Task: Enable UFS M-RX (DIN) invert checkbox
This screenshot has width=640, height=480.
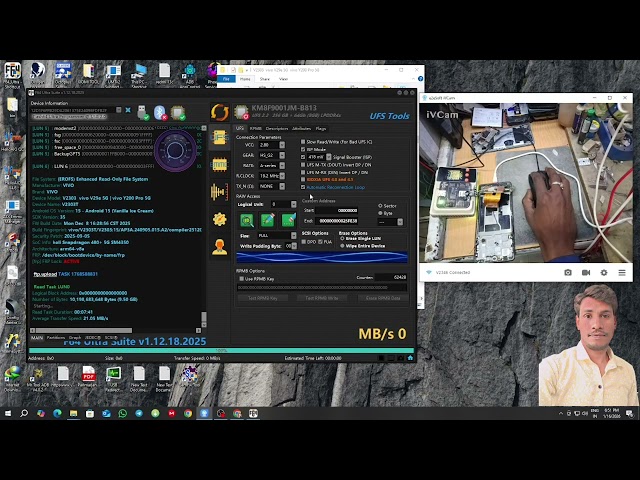Action: [x=303, y=172]
